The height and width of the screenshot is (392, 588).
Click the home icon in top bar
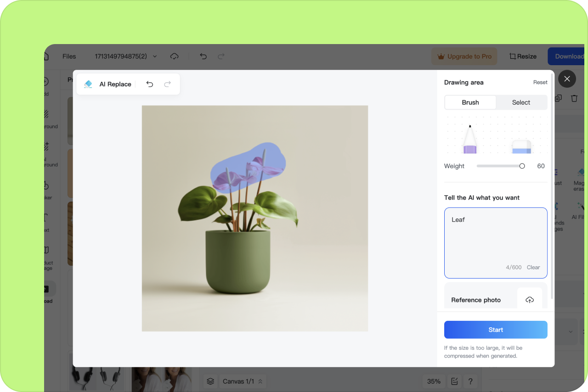(x=46, y=56)
